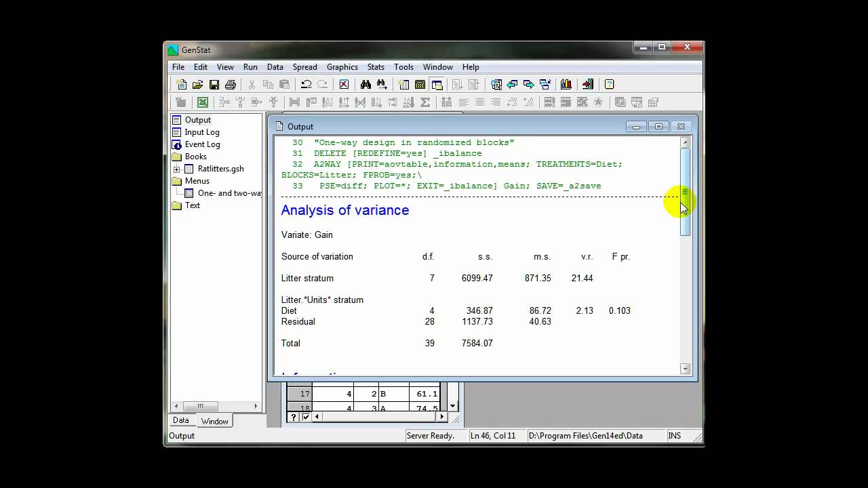Select the Text folder item

pos(193,205)
